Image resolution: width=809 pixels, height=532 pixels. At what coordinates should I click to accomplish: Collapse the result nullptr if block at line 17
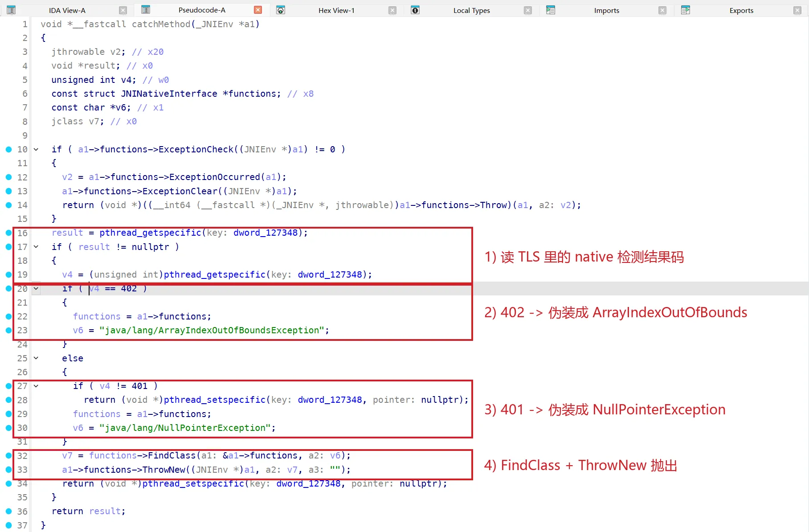pos(36,246)
